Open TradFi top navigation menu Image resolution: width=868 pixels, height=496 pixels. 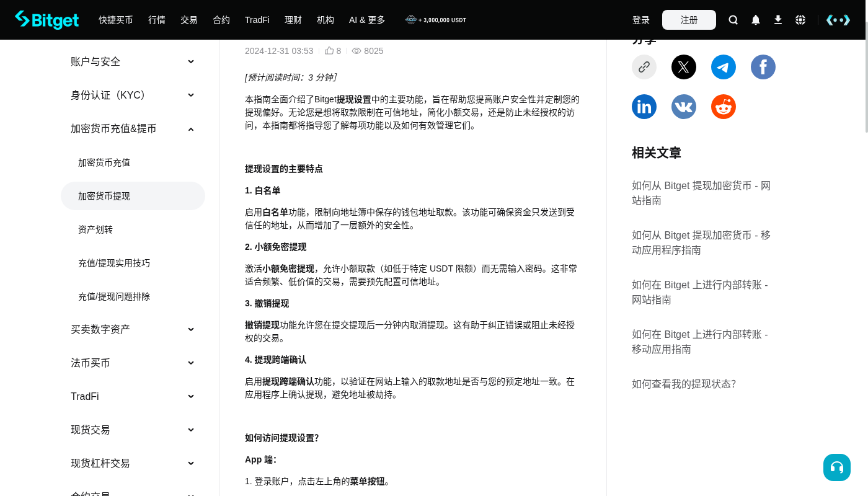point(257,20)
